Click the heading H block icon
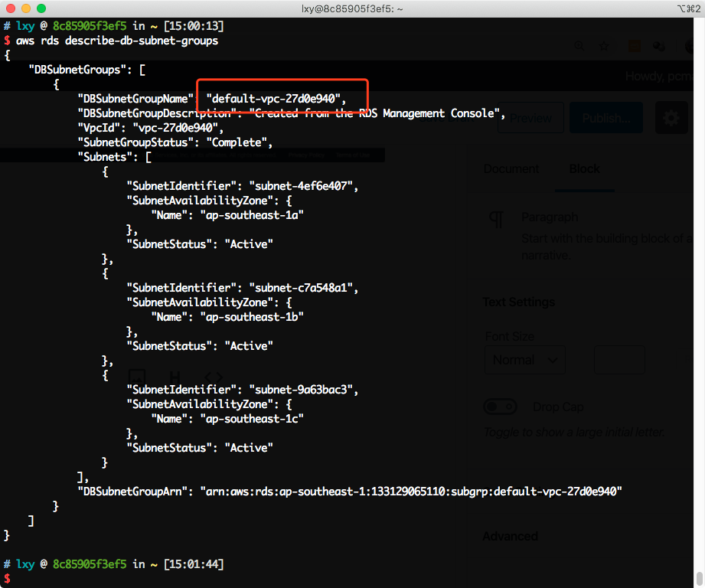Screen dimensions: 705x588 [175, 377]
